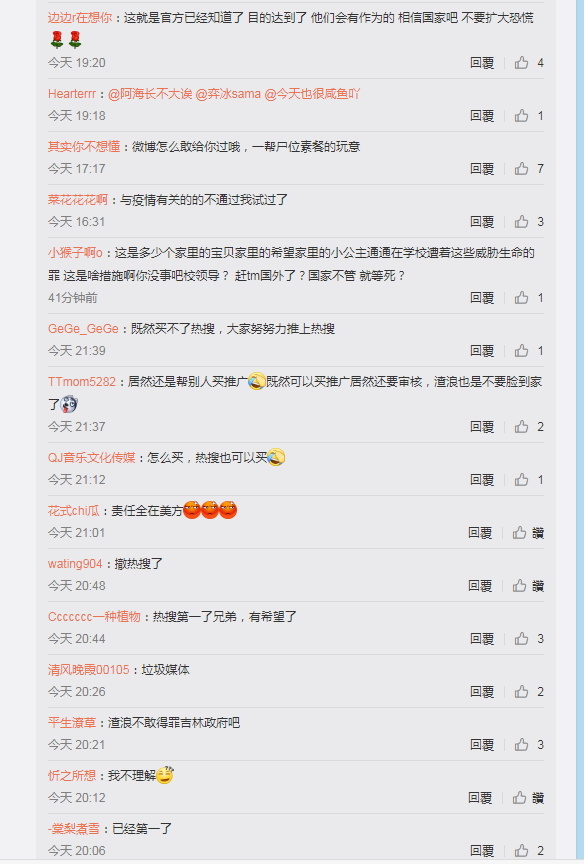Reply to 忻之所想's comment 我不理解
Image resolution: width=584 pixels, height=864 pixels.
point(480,797)
